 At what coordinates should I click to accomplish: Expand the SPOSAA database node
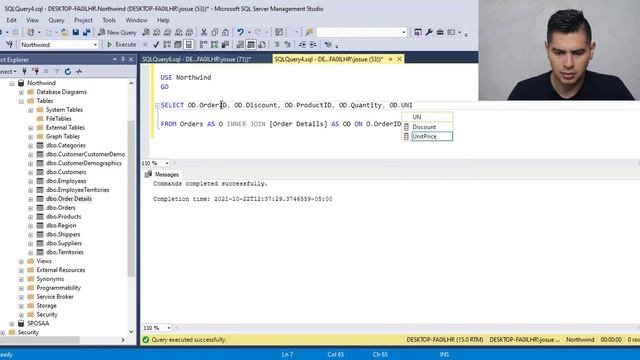pos(12,324)
